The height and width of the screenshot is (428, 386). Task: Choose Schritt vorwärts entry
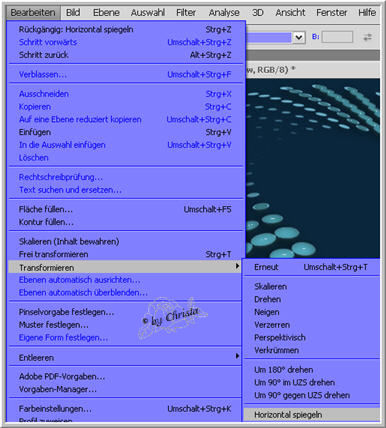(125, 42)
